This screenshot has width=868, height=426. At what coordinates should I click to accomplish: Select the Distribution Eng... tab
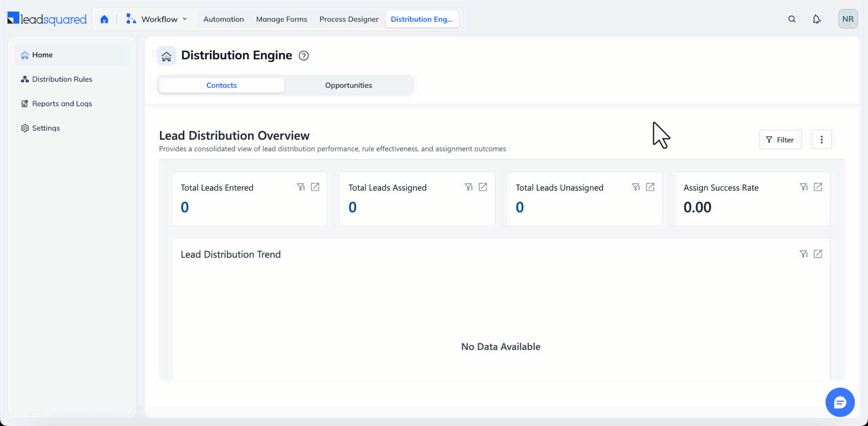(x=422, y=19)
